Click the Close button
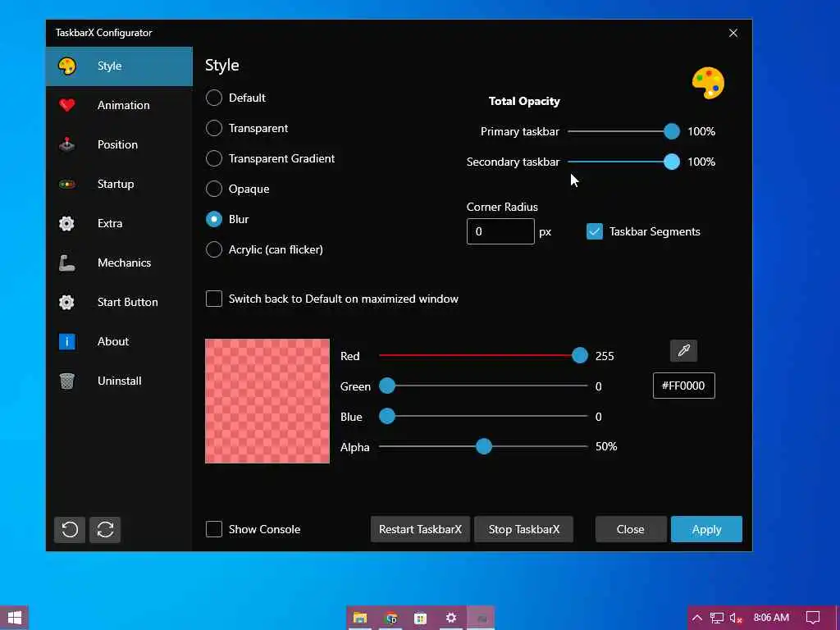 [x=631, y=529]
